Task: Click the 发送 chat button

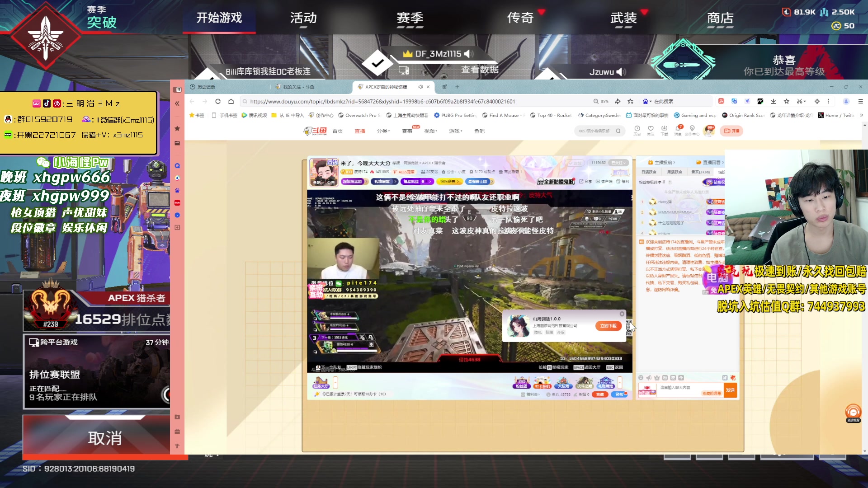Action: click(x=730, y=390)
